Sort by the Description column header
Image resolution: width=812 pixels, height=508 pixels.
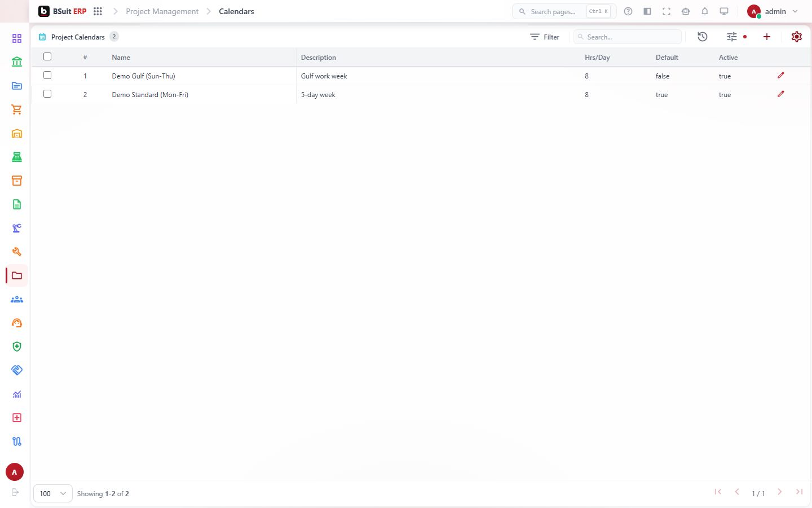pos(319,58)
